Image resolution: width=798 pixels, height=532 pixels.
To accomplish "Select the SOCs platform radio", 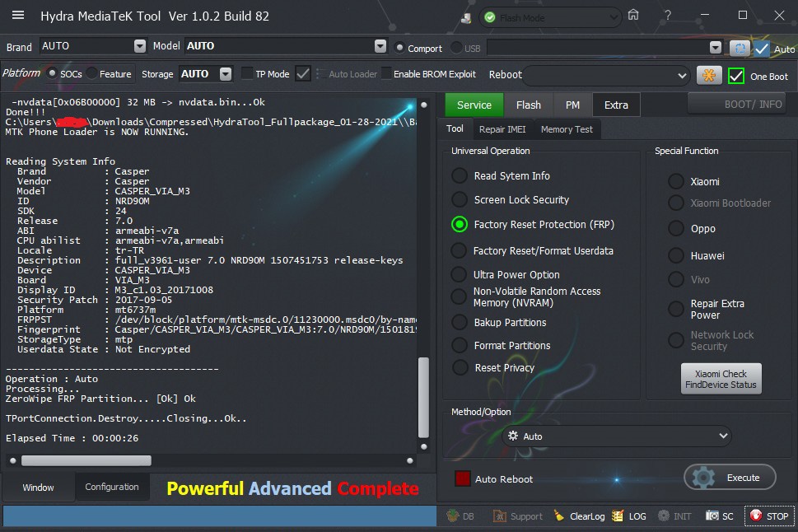I will 52,73.
